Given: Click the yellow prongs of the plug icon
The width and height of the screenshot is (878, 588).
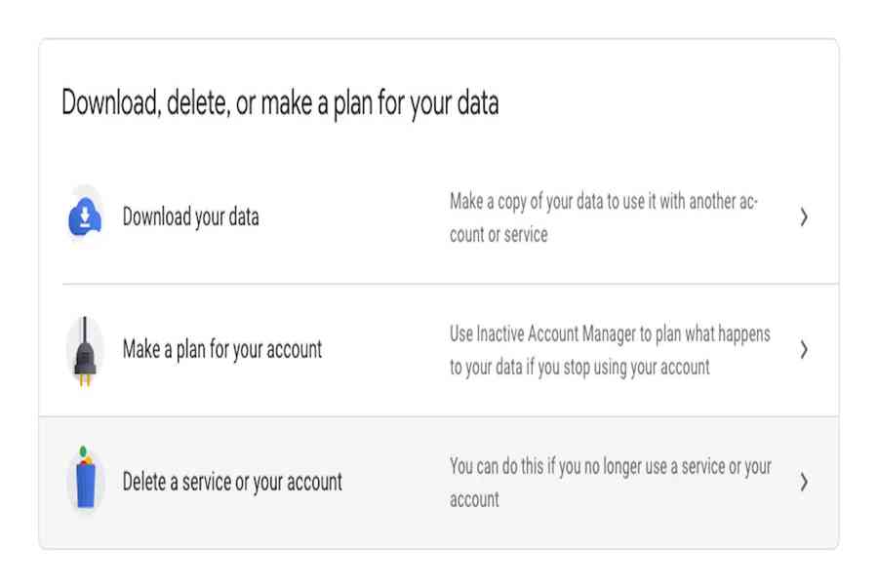Looking at the screenshot, I should click(85, 377).
